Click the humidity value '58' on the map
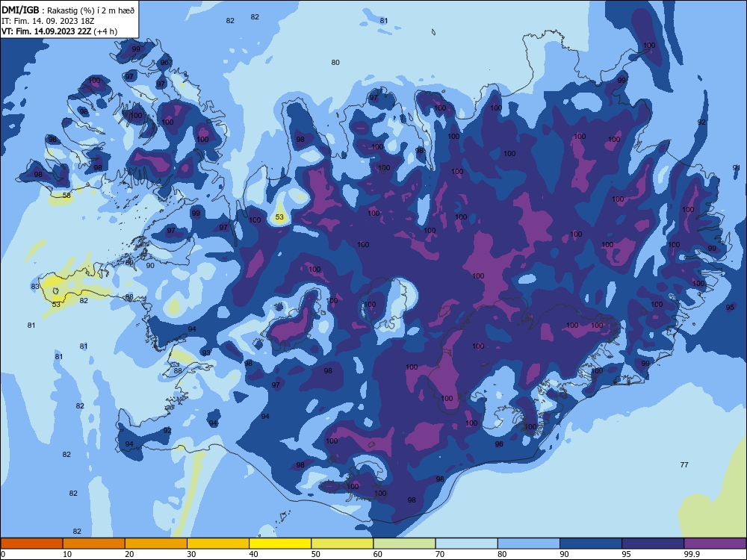 click(x=66, y=195)
